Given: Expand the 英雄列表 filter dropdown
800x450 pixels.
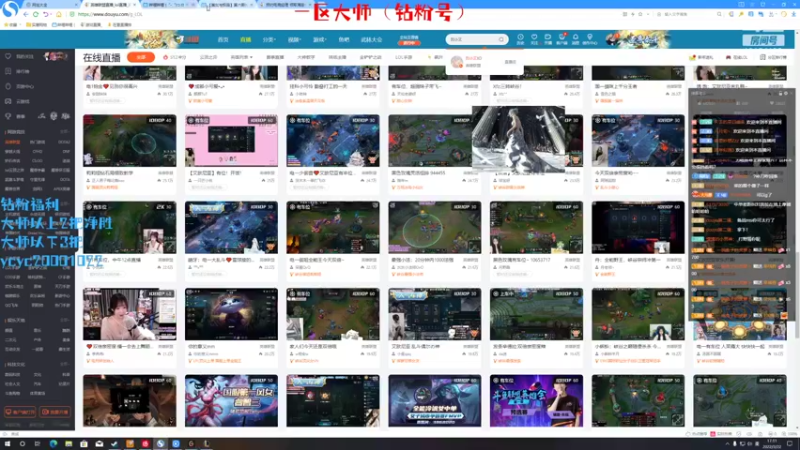Looking at the screenshot, I should tap(241, 57).
